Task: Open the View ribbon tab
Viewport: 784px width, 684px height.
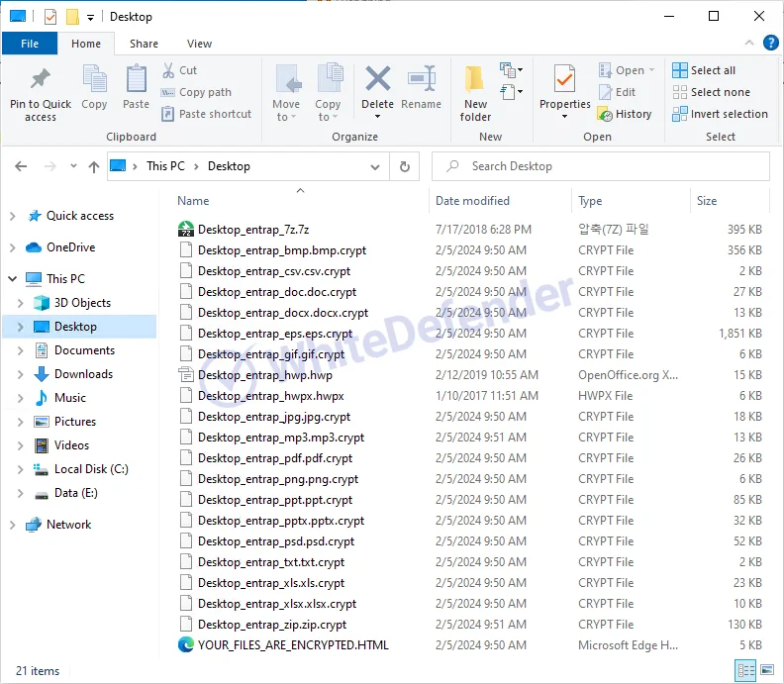Action: tap(199, 44)
